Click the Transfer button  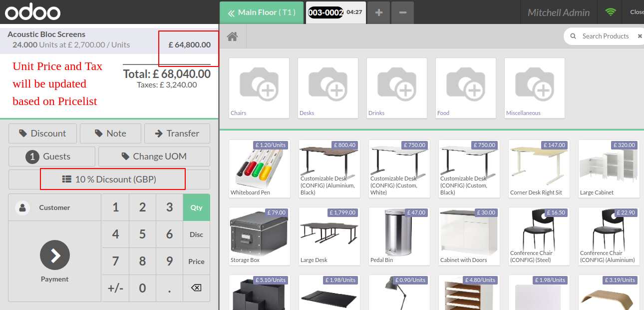177,133
